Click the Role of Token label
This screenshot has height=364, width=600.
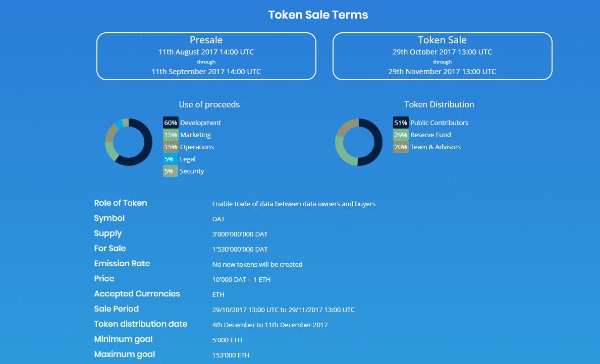(x=121, y=203)
